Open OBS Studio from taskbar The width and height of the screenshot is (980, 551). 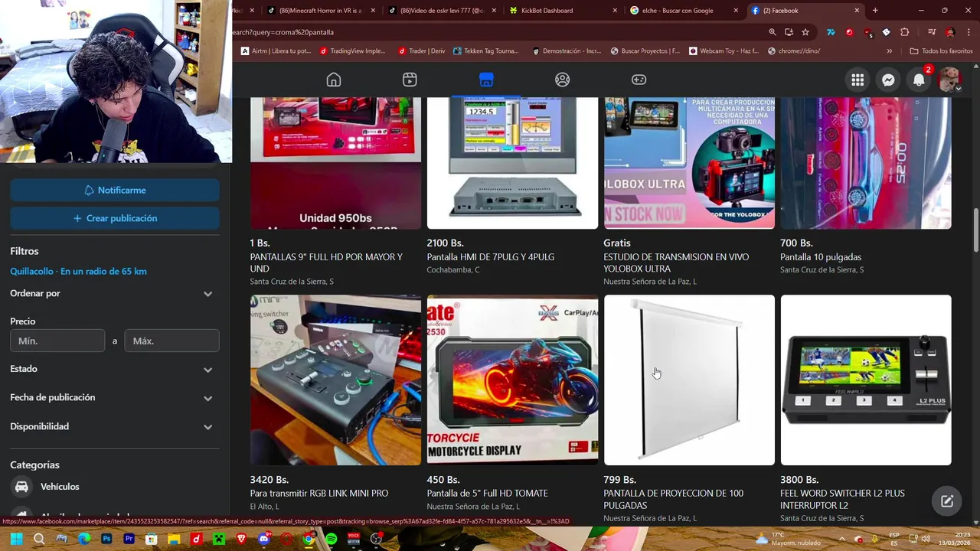[x=376, y=539]
